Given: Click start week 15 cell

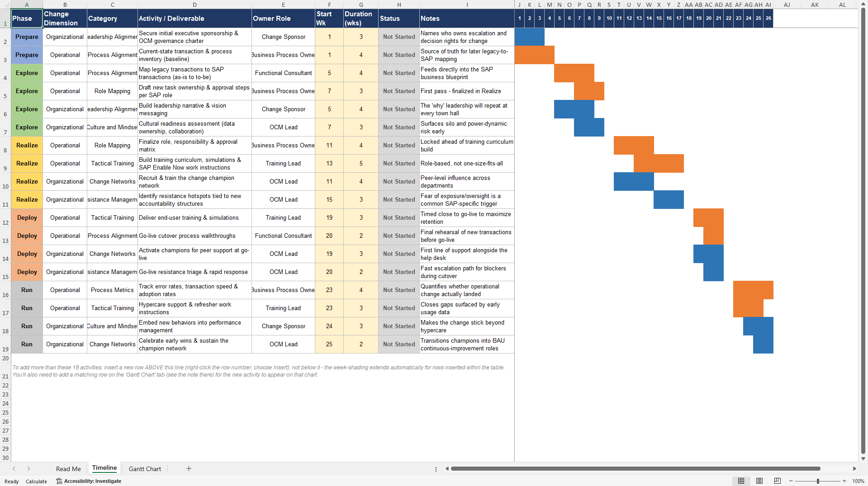Looking at the screenshot, I should [329, 200].
